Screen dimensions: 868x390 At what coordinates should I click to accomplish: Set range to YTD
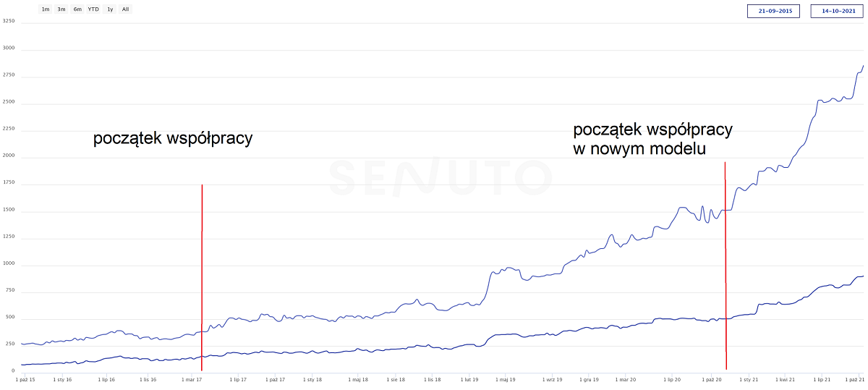(93, 9)
